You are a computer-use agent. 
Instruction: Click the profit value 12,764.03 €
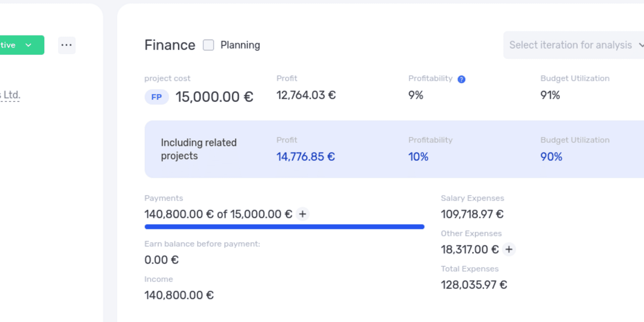click(x=306, y=95)
